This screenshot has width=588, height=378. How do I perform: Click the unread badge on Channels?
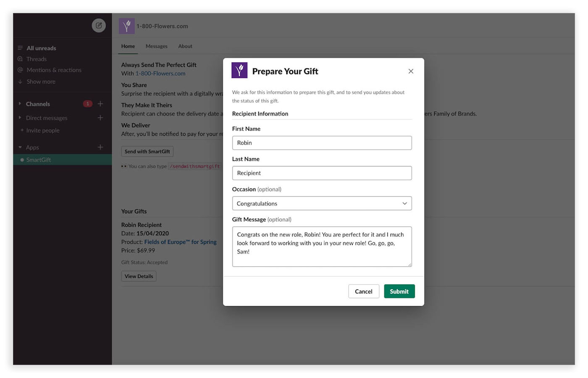click(87, 103)
